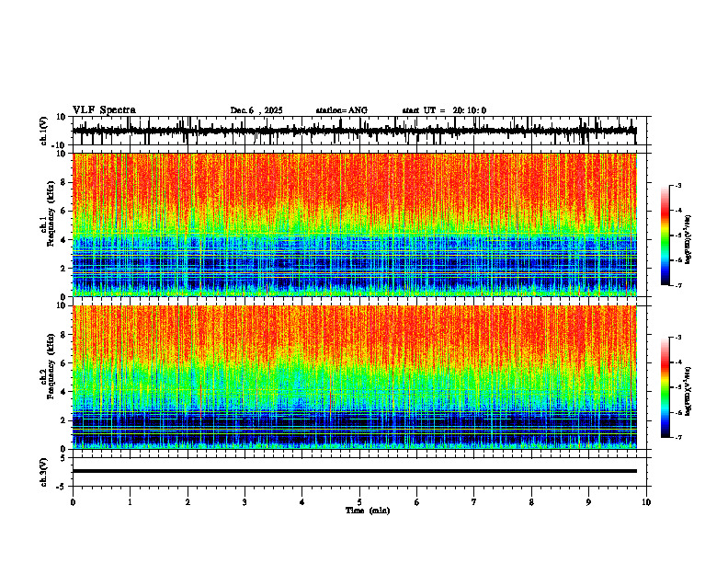Click the "3" minute tick label
The height and width of the screenshot is (563, 728).
(245, 502)
